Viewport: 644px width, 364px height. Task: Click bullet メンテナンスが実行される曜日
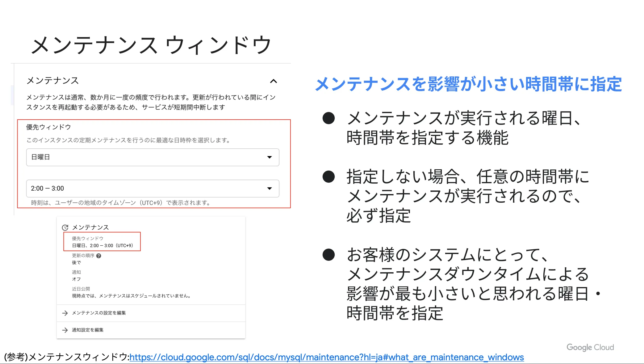[464, 128]
